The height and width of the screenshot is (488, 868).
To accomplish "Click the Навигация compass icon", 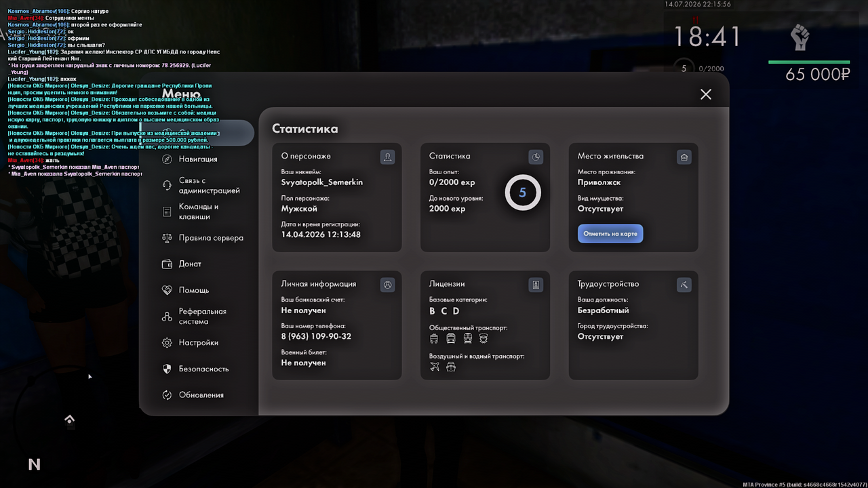I will [167, 159].
